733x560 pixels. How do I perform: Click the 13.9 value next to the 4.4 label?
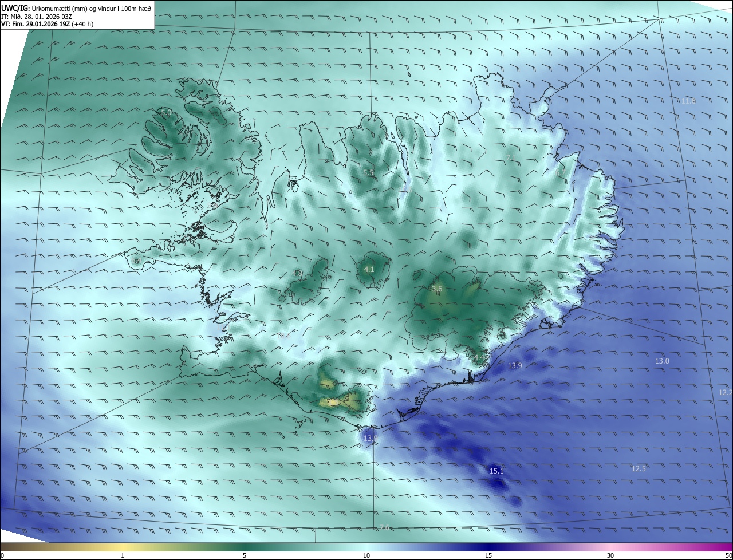[515, 365]
